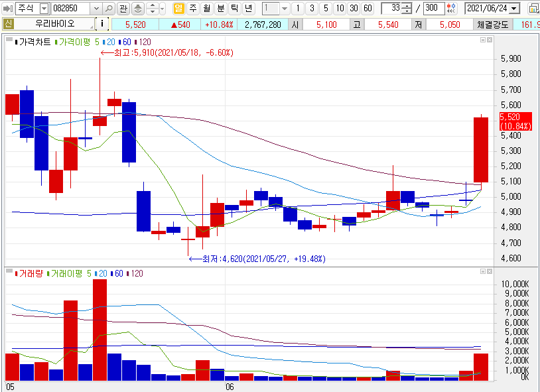The image size is (540, 392).
Task: Select the 월 monthly chart period
Action: coord(206,8)
